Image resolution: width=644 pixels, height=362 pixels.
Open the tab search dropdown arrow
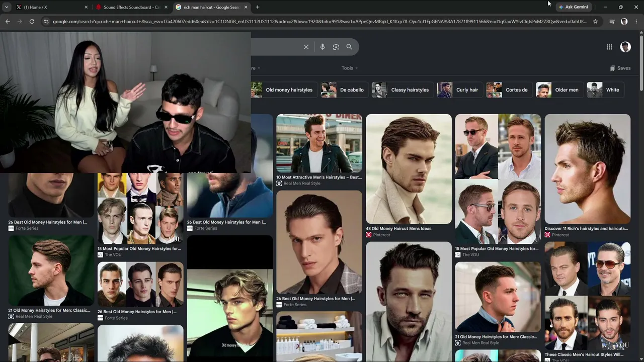coord(7,7)
